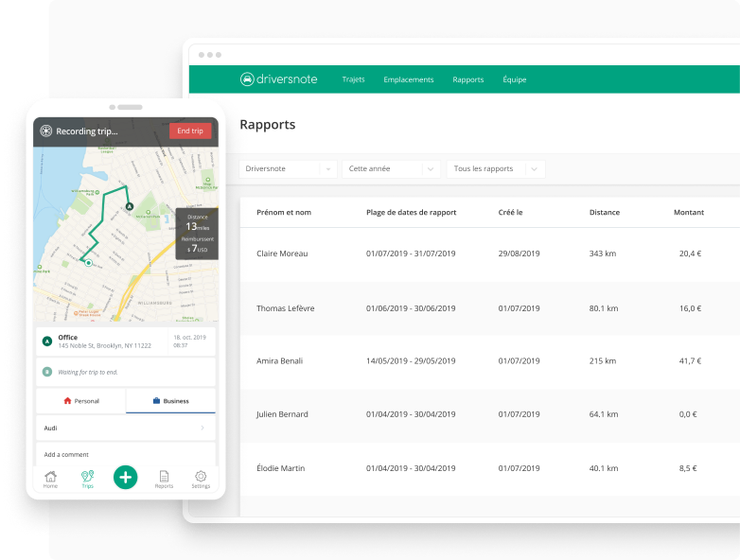Select the Personal trip type

[81, 401]
